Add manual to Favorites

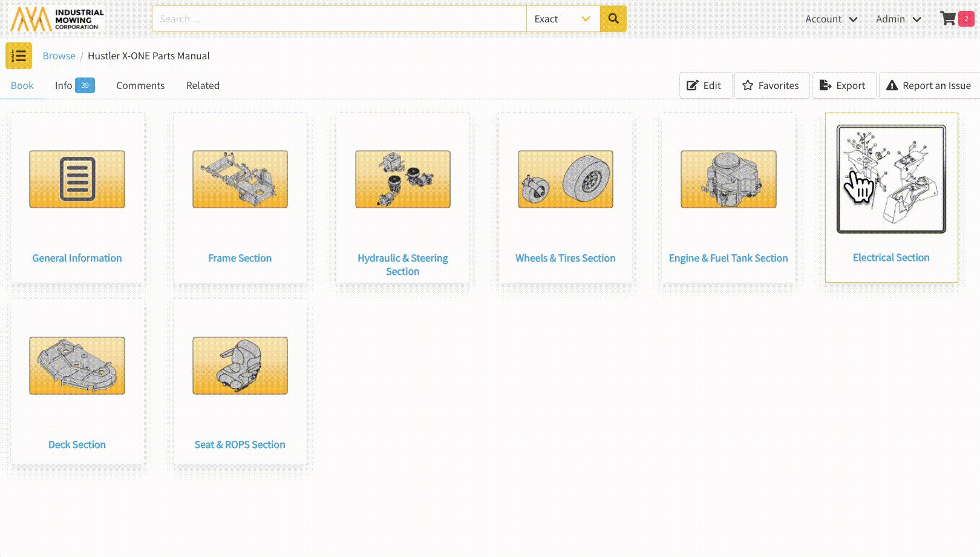point(771,85)
